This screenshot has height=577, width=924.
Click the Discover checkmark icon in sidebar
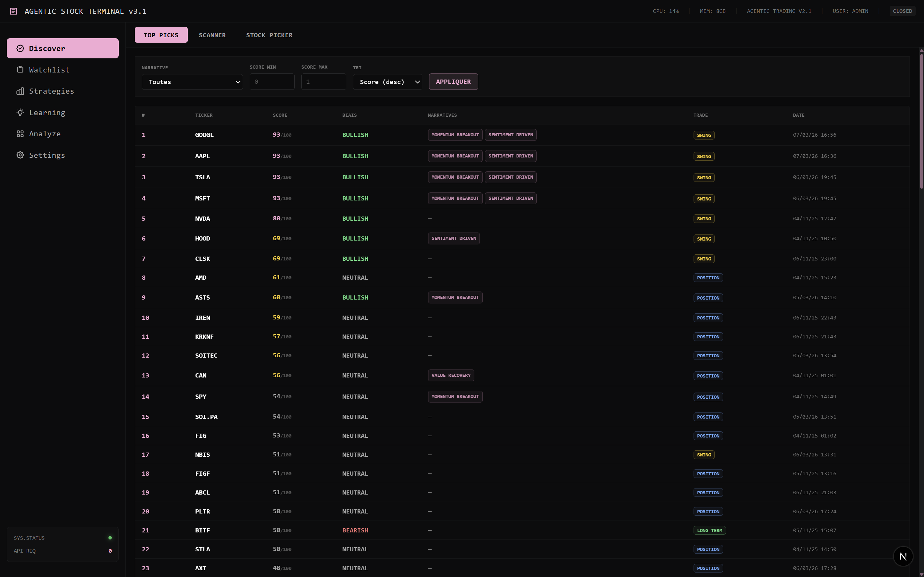(x=20, y=48)
